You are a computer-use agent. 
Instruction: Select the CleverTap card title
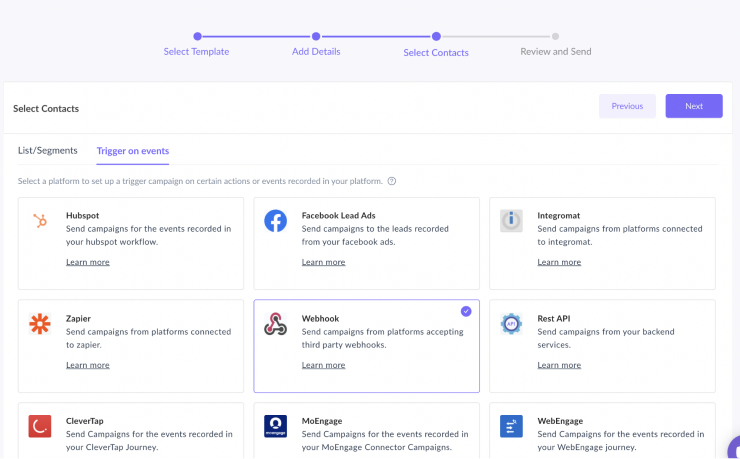[x=84, y=421]
